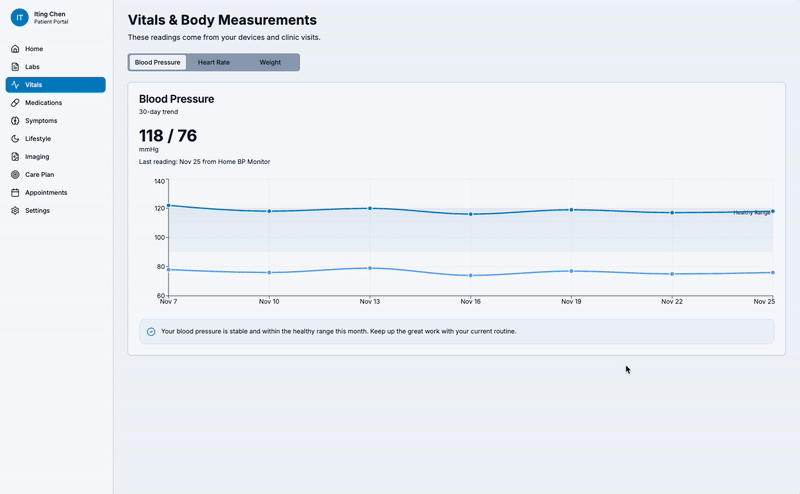
Task: Click the 'Vitals & Body Measurements' heading
Action: coord(222,20)
